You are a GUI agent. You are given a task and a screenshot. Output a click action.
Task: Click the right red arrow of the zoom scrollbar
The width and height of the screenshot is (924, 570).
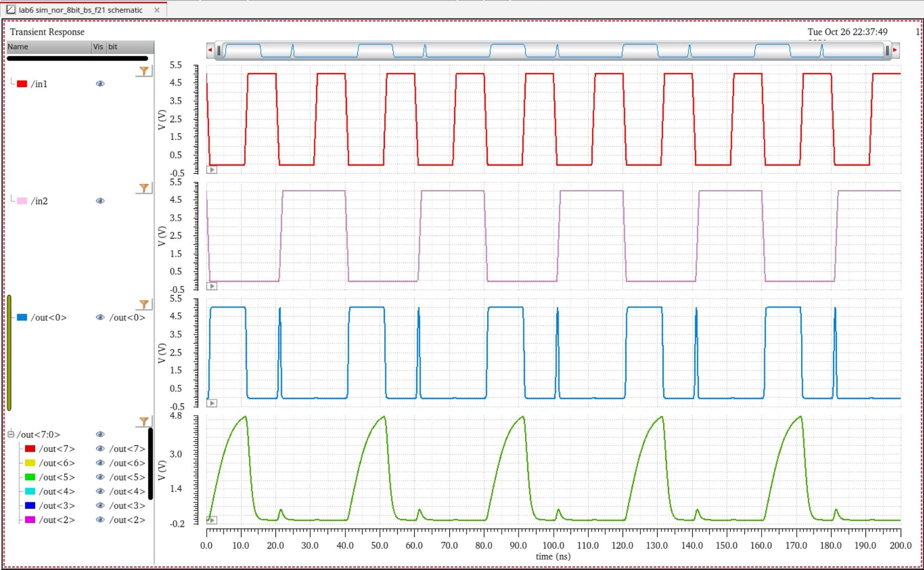click(895, 50)
